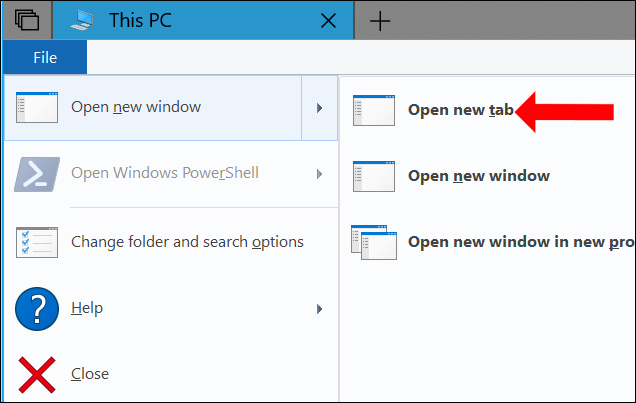Choose Open new window in new process
This screenshot has width=636, height=403.
[x=521, y=242]
